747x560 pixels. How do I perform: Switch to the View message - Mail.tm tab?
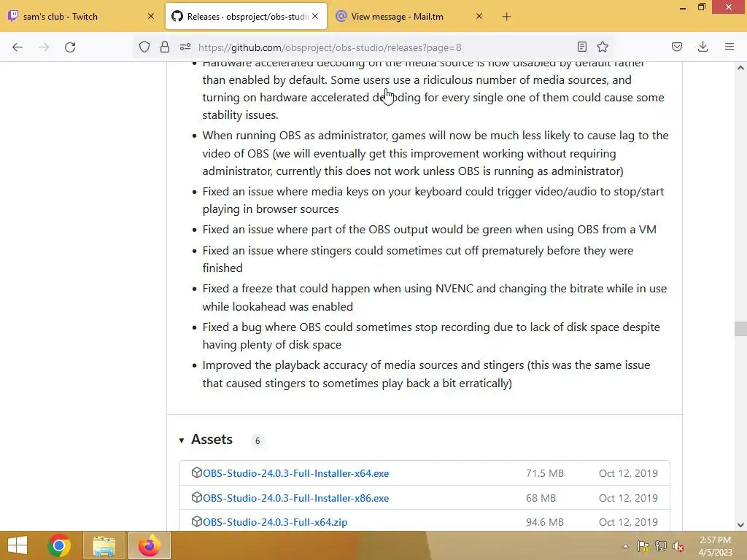coord(410,17)
